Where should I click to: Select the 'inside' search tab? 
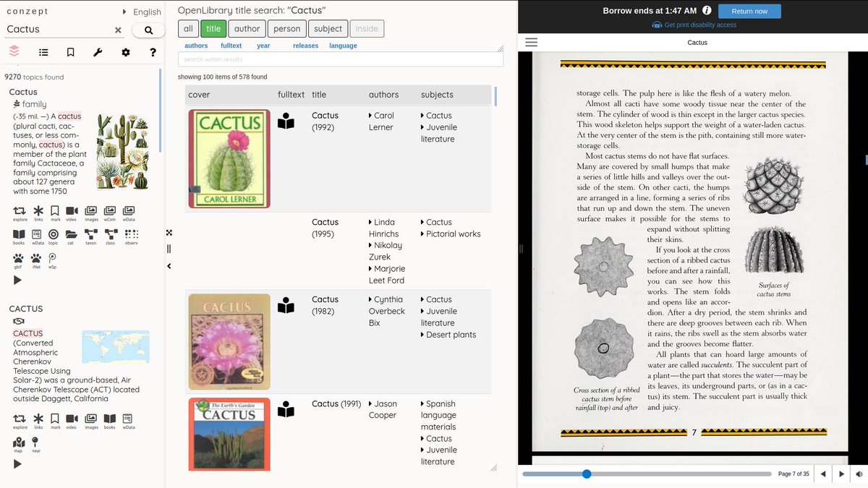[367, 29]
